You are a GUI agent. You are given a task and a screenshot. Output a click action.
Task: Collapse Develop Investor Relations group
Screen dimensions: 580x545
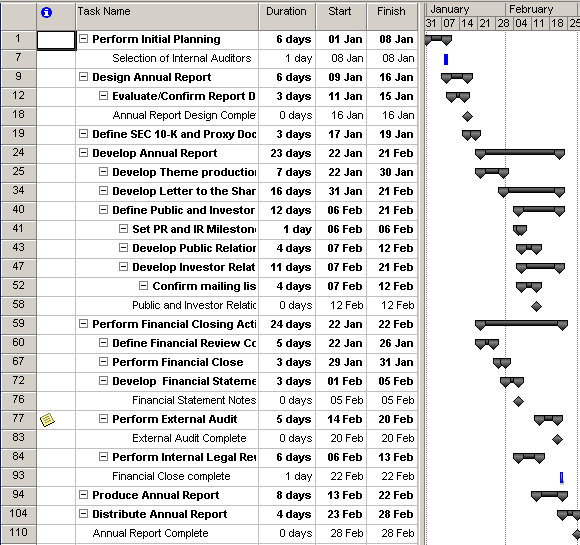point(124,266)
